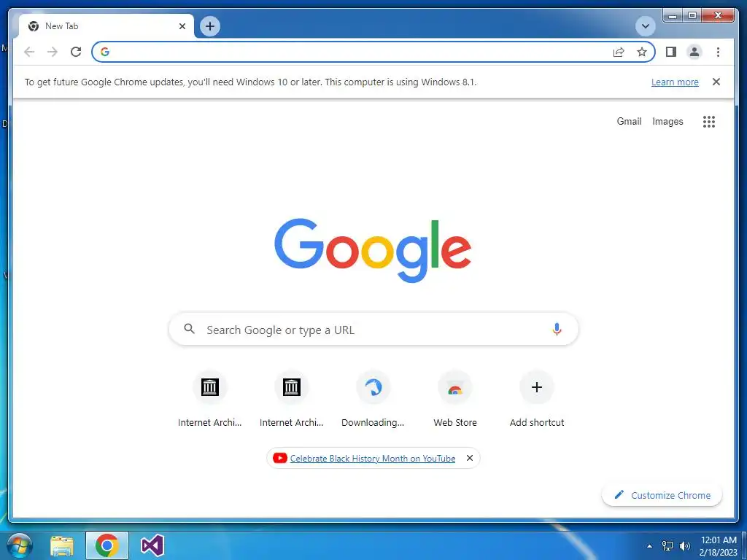Open Celebrate Black History Month link
Image resolution: width=747 pixels, height=560 pixels.
(x=373, y=458)
